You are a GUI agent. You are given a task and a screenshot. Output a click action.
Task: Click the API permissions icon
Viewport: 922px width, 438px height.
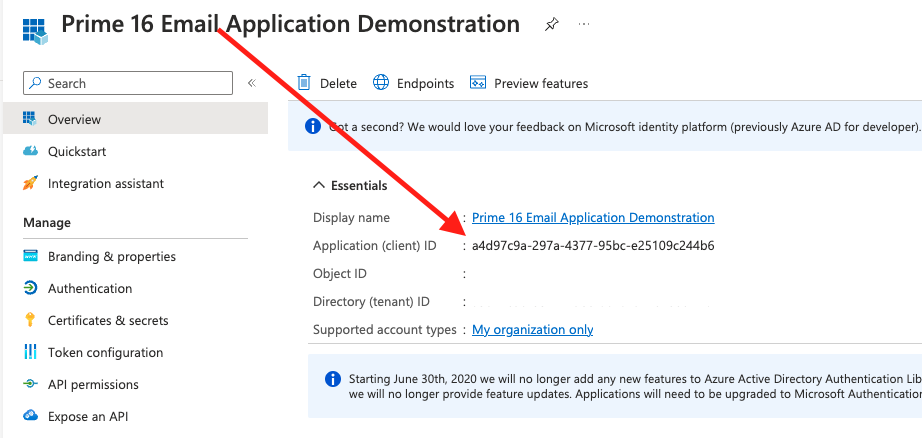[30, 384]
